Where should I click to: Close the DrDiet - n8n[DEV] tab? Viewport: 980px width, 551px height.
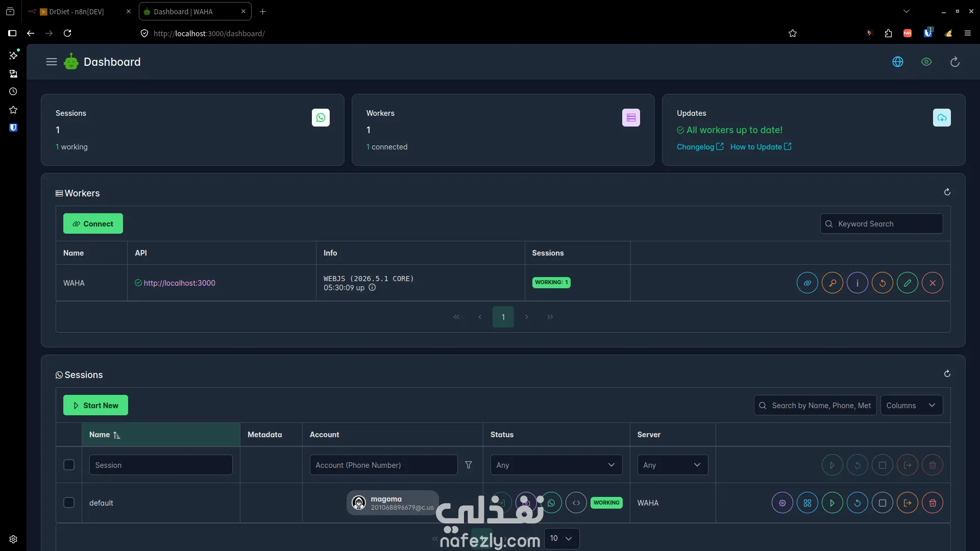point(129,11)
